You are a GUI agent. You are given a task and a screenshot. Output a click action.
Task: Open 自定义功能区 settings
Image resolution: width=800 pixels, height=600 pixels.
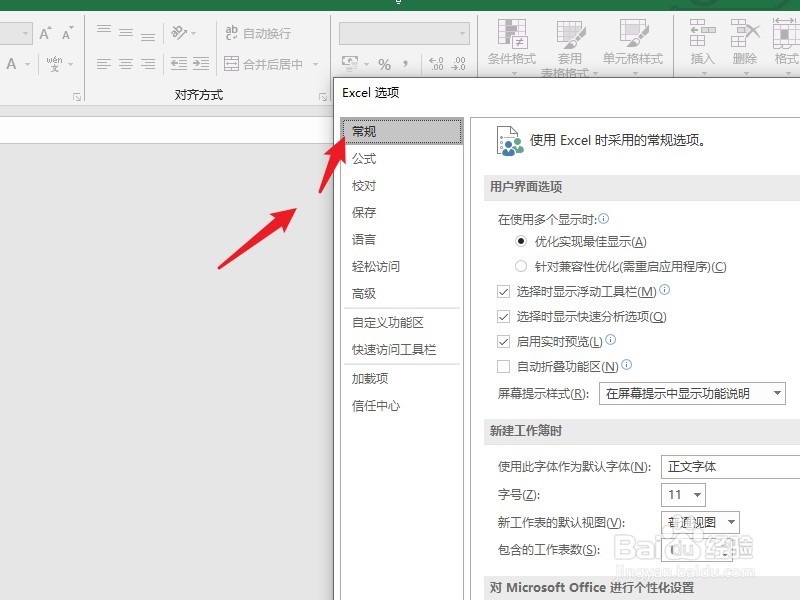402,322
